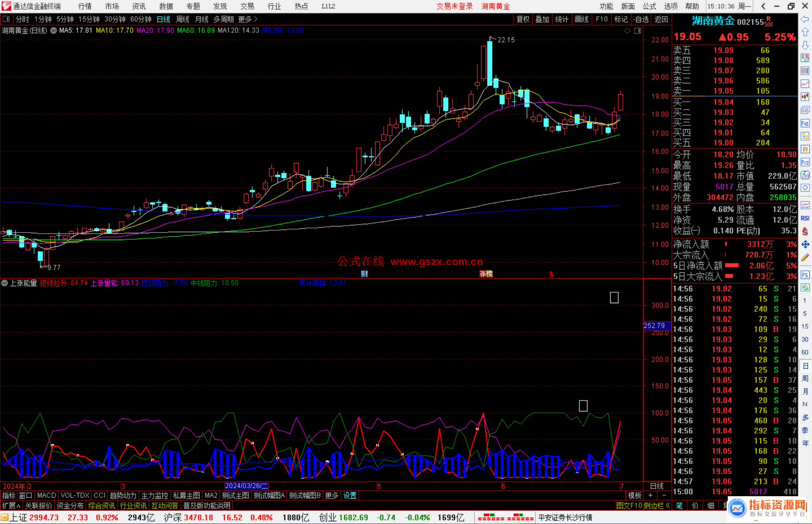Open the 指标 indicator menu at bottom left

9,495
